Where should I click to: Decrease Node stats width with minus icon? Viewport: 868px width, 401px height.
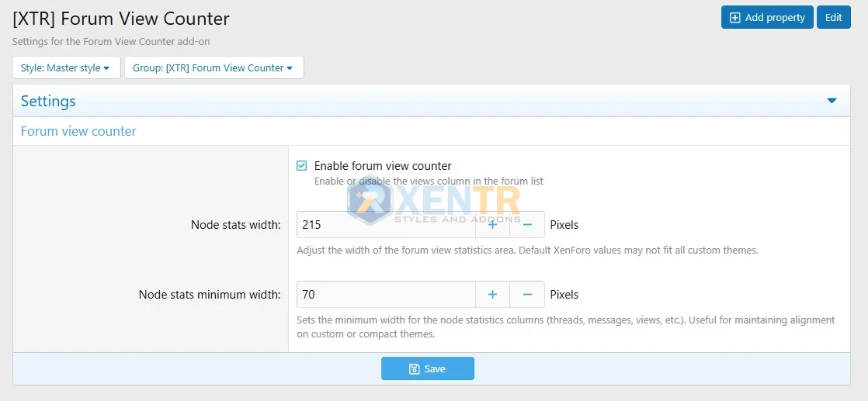[527, 225]
